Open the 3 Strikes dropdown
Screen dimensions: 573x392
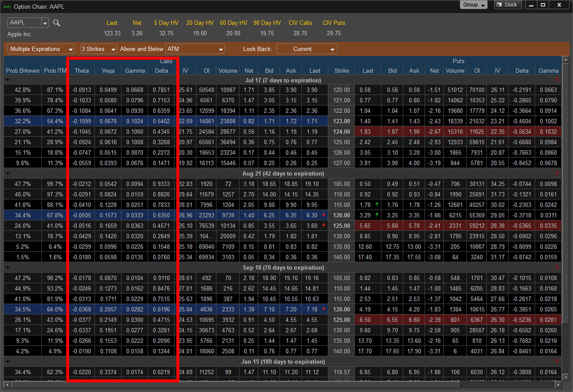[99, 49]
